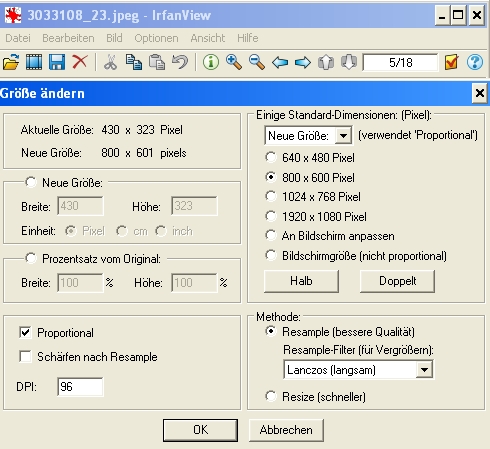This screenshot has height=449, width=490.
Task: Click the Cut scissors icon
Action: pyautogui.click(x=111, y=62)
